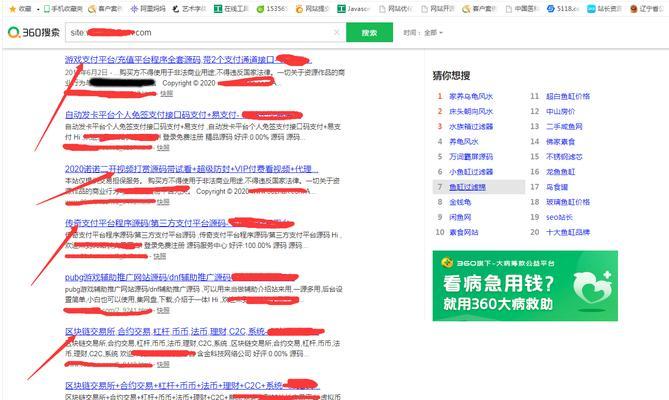The width and height of the screenshot is (669, 400).
Task: Open the 站长资源 bookmark
Action: tap(605, 9)
